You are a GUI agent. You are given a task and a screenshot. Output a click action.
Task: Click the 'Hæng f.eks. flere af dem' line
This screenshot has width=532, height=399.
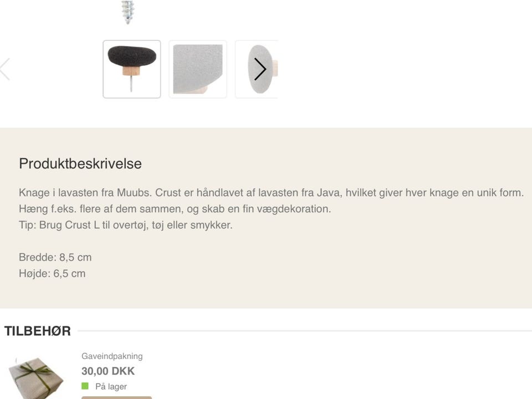tap(175, 209)
